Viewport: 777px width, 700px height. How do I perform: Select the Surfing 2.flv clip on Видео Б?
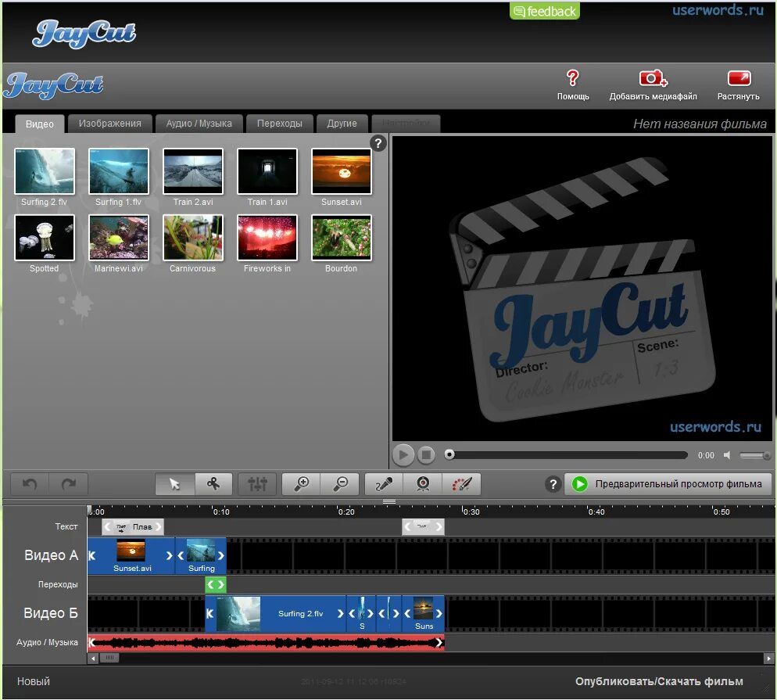pos(275,614)
